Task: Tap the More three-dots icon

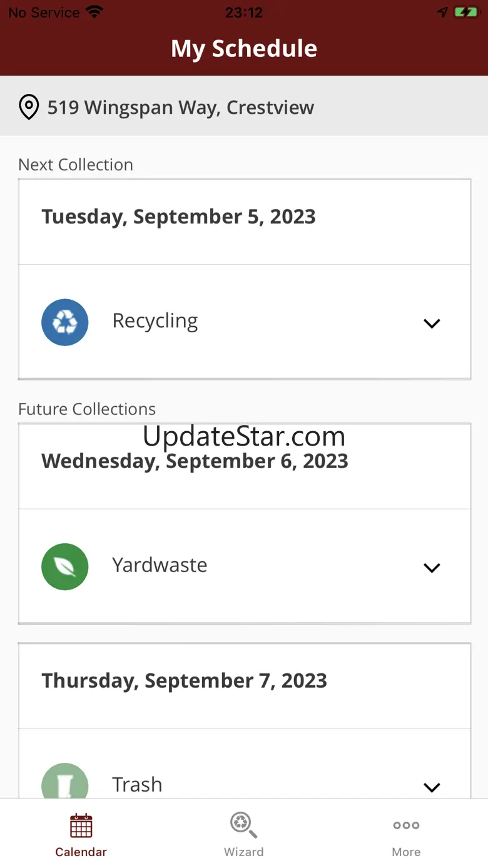Action: pos(406,825)
